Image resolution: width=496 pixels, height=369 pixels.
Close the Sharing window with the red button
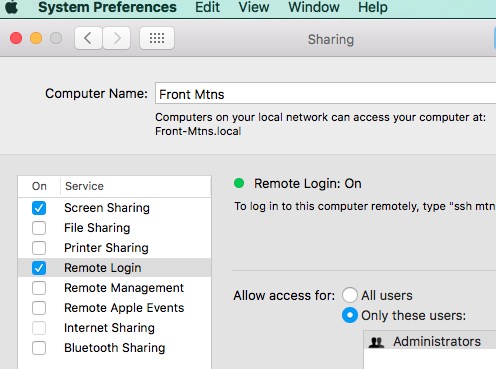point(16,38)
